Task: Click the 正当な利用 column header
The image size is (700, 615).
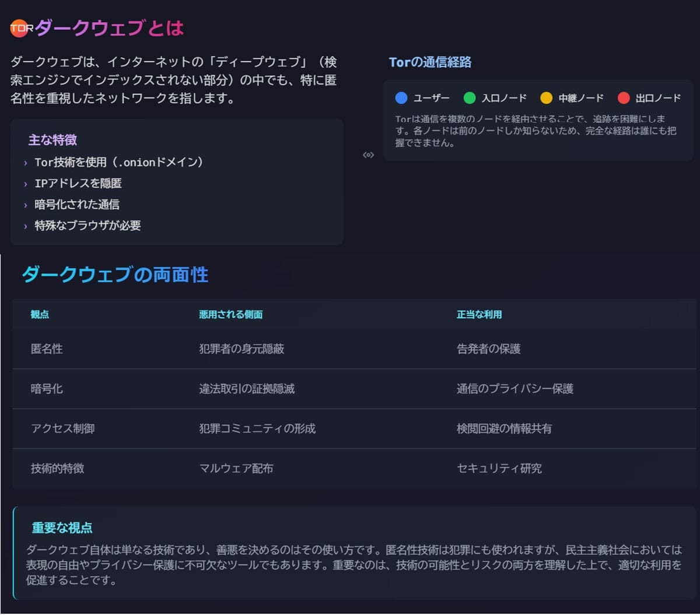Action: coord(479,314)
